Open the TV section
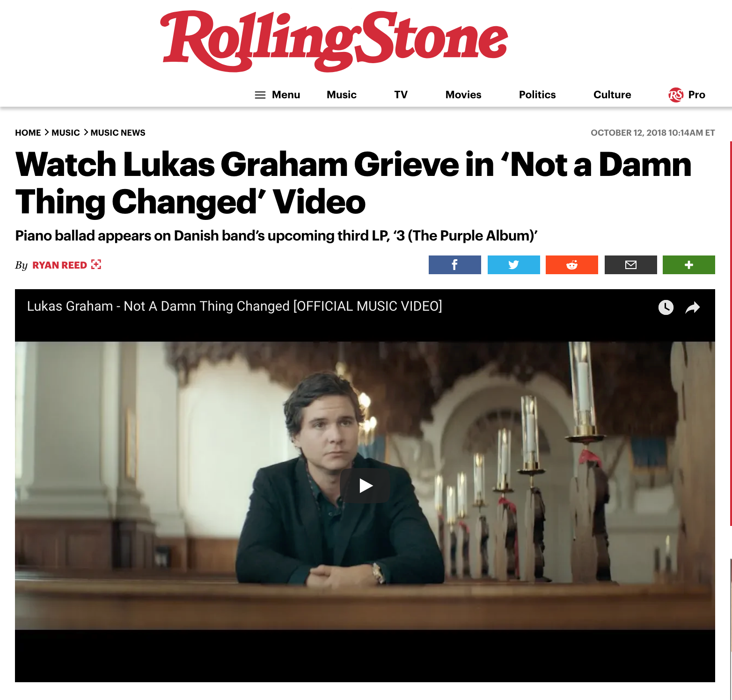This screenshot has height=700, width=732. (x=401, y=95)
